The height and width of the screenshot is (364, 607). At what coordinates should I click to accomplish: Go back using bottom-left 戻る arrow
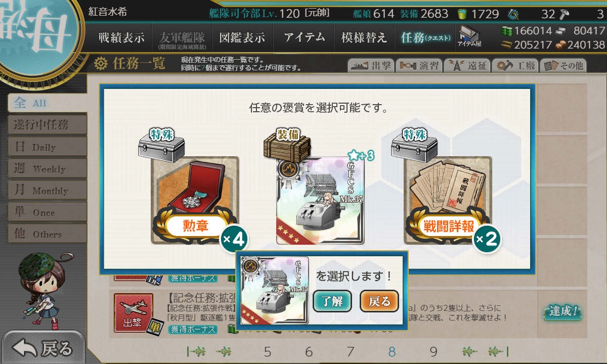(x=43, y=348)
